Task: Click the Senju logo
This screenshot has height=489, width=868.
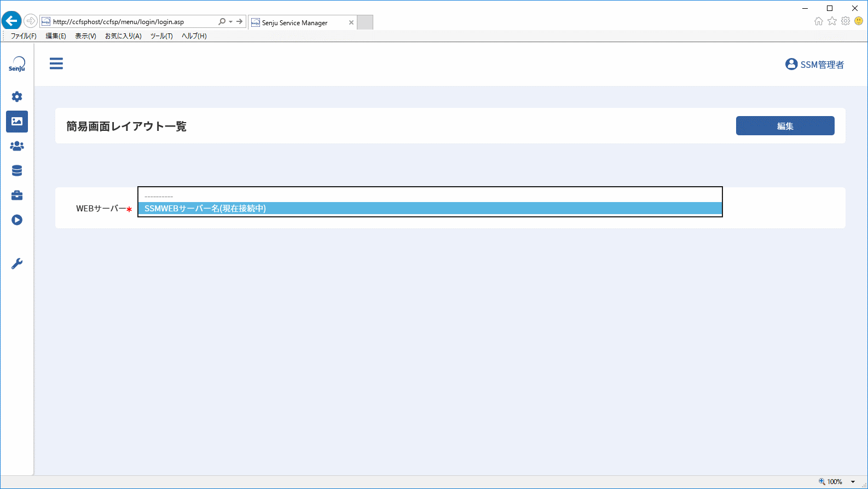Action: click(x=17, y=64)
